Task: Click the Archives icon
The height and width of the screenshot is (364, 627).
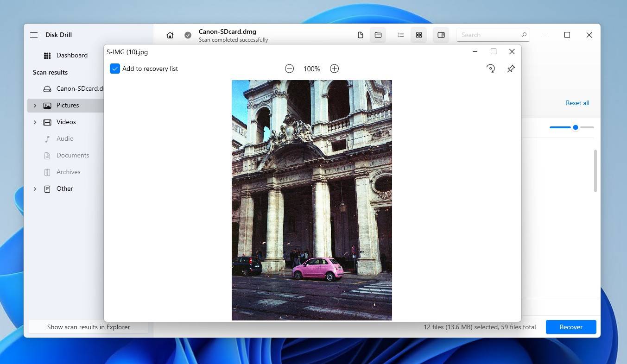Action: [x=47, y=172]
